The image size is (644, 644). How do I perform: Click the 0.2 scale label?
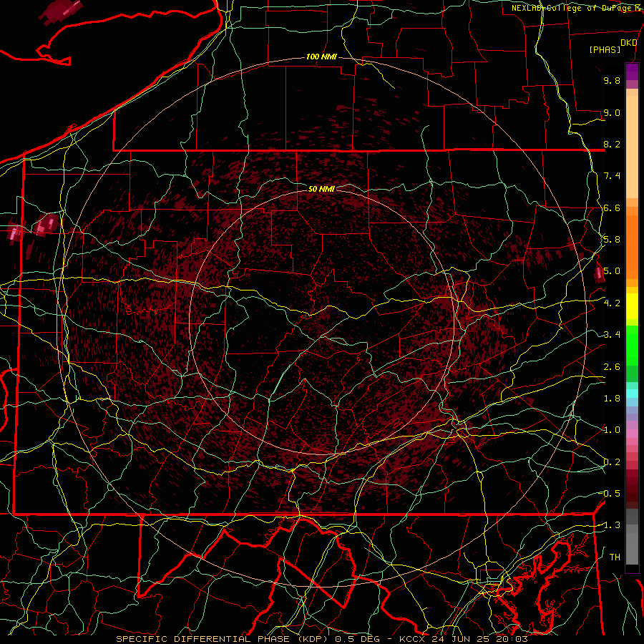(x=612, y=462)
